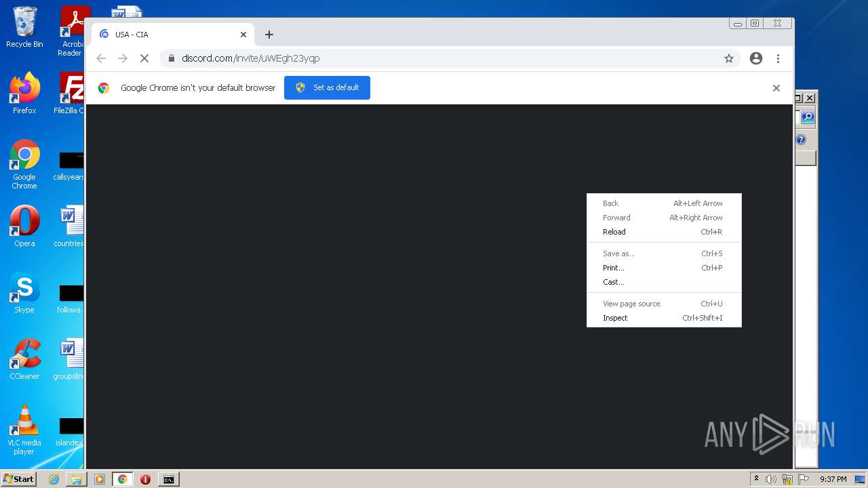This screenshot has height=488, width=868.
Task: Switch to Opera in the taskbar
Action: [145, 479]
